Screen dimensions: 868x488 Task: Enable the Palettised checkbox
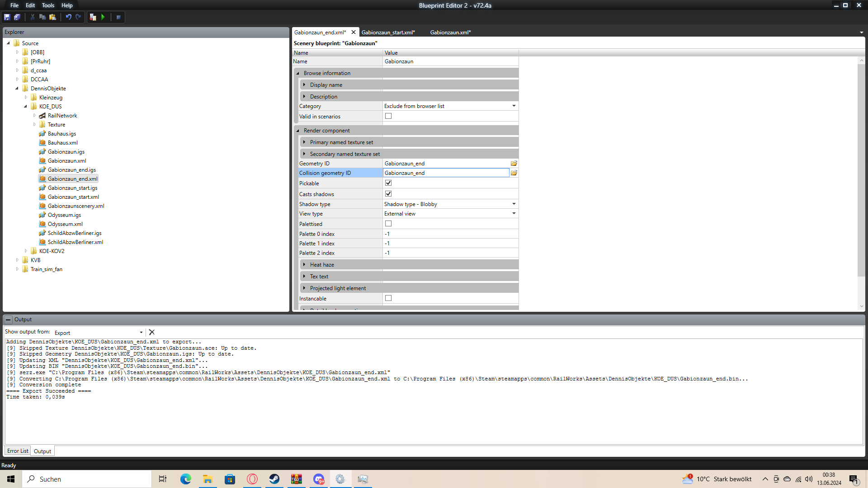[388, 224]
